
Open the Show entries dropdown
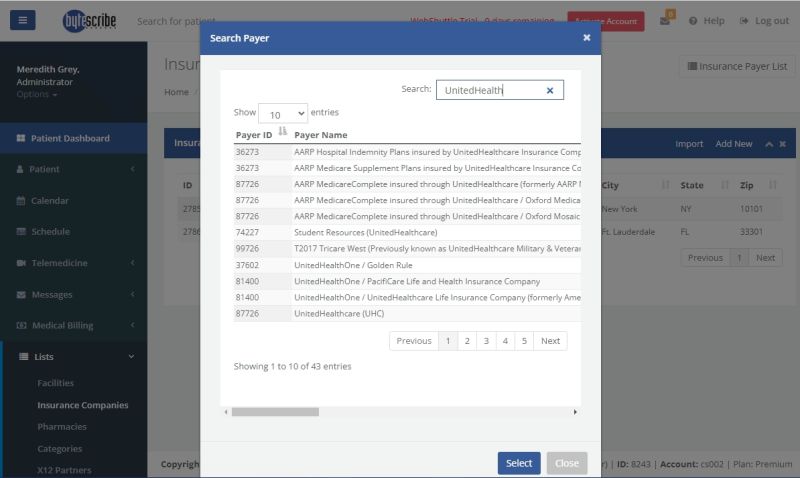[282, 114]
